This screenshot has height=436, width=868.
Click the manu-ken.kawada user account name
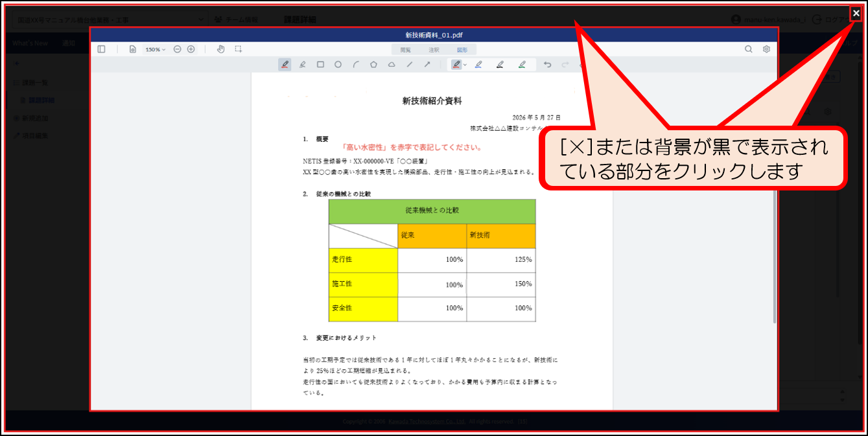[774, 20]
